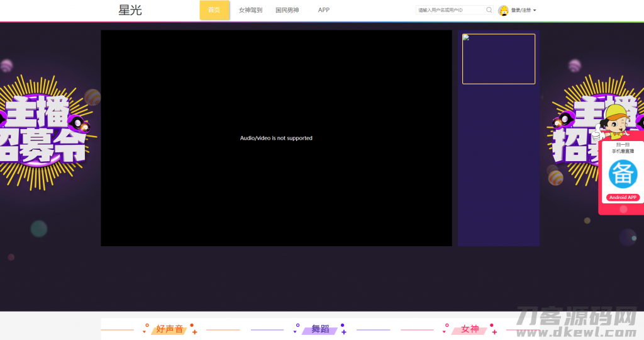Click the yellow user avatar icon
Screen dimensions: 644x340
504,10
